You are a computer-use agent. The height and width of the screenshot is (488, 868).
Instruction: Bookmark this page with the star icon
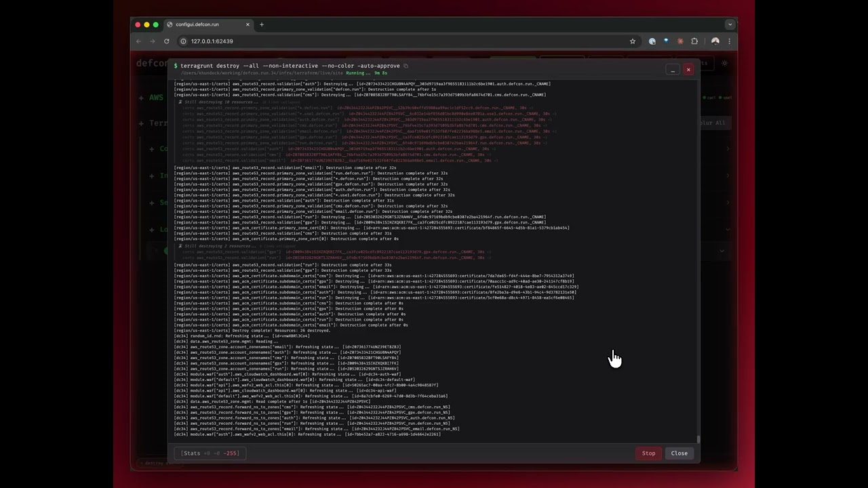633,41
